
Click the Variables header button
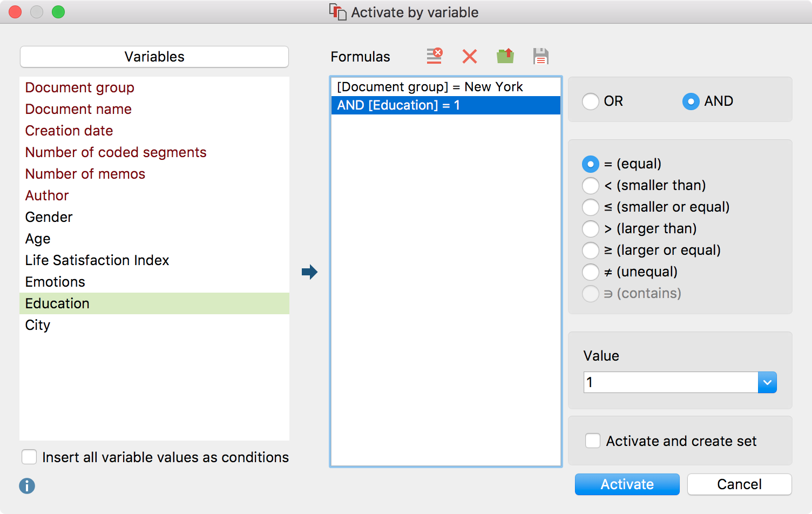tap(154, 57)
